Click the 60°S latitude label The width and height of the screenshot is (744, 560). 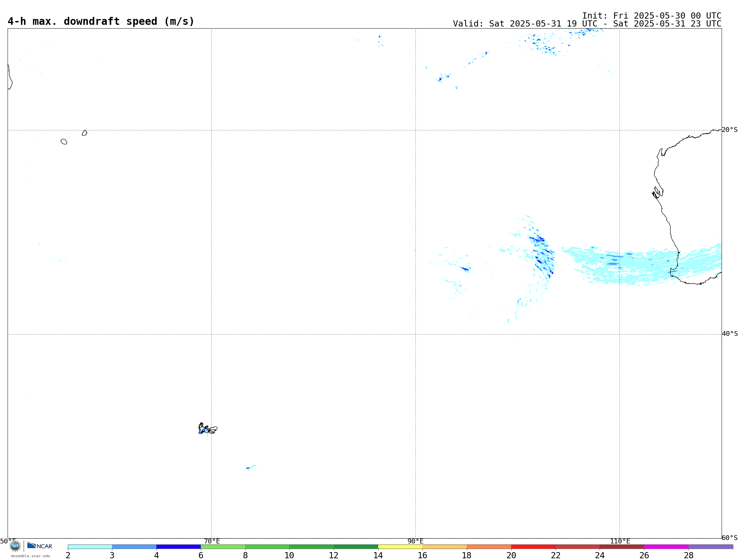[x=730, y=538]
